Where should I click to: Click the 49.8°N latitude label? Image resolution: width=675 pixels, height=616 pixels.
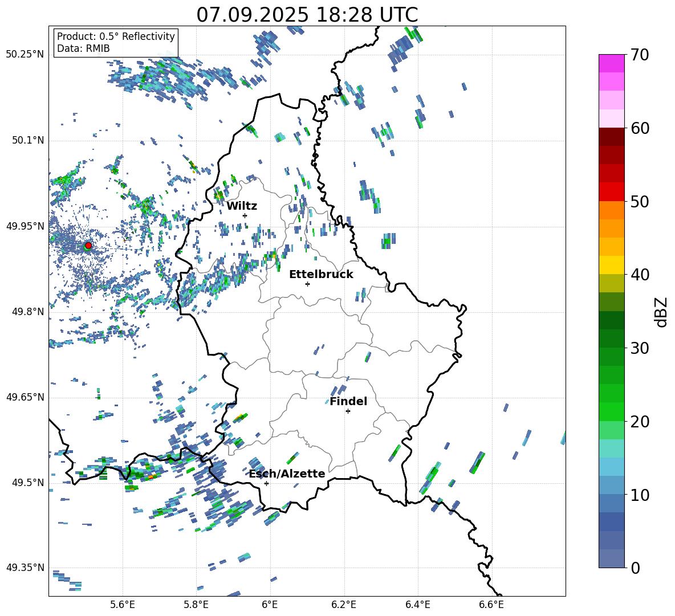(x=28, y=312)
